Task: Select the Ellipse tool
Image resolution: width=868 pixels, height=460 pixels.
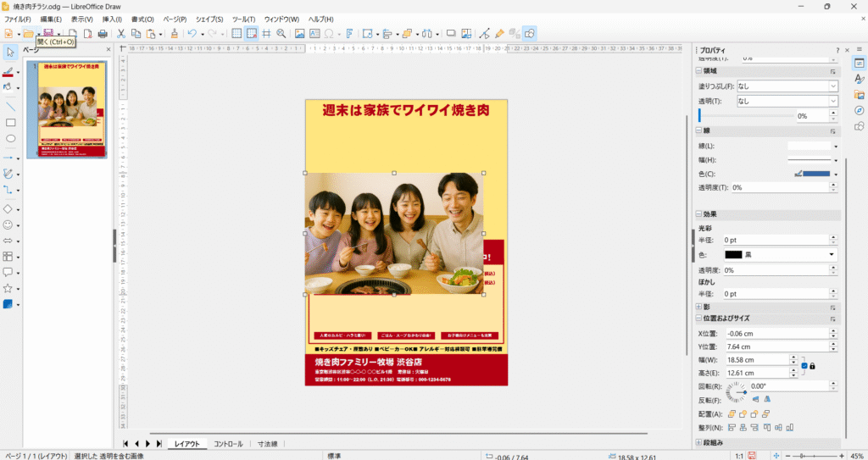Action: [10, 138]
